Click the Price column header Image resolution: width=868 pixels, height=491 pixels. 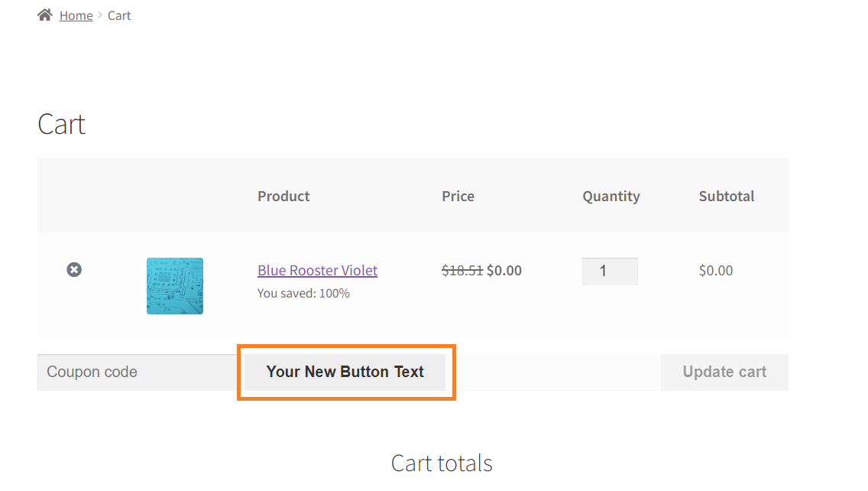coord(458,197)
